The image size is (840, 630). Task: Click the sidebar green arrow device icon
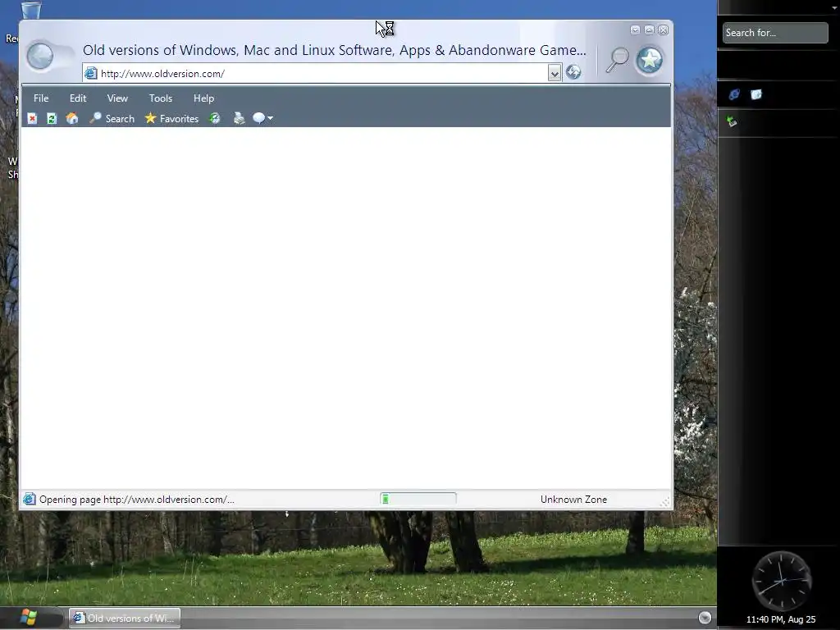[733, 121]
